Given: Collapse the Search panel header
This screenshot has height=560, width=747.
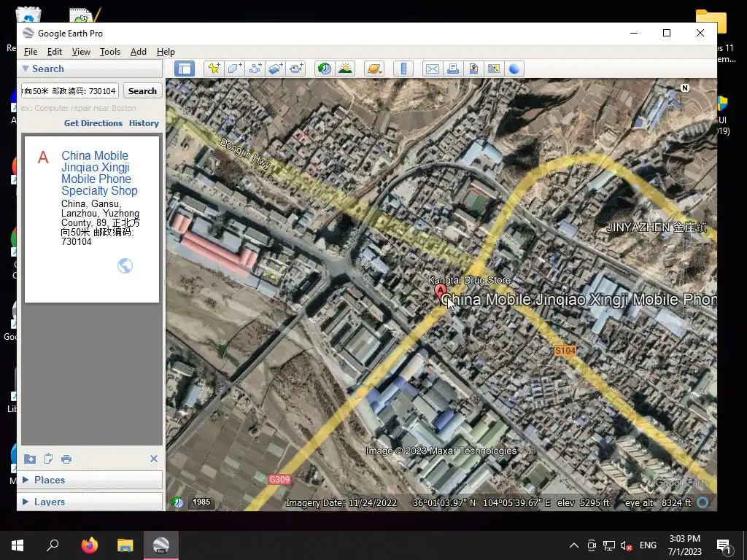Looking at the screenshot, I should click(90, 69).
